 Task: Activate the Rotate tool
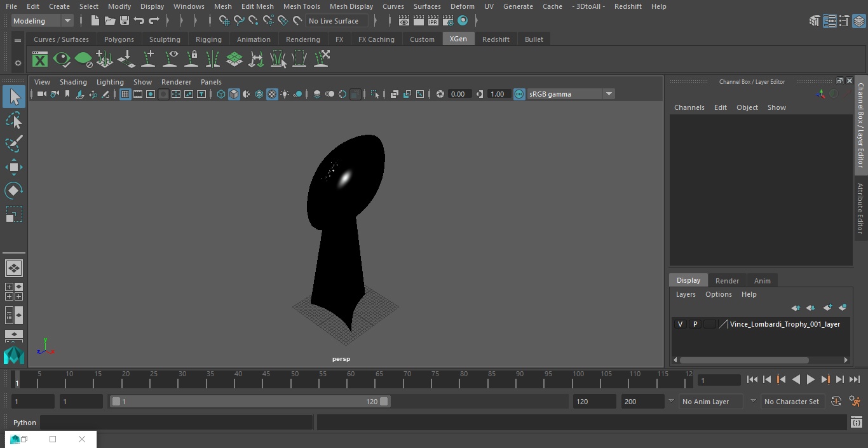[14, 191]
